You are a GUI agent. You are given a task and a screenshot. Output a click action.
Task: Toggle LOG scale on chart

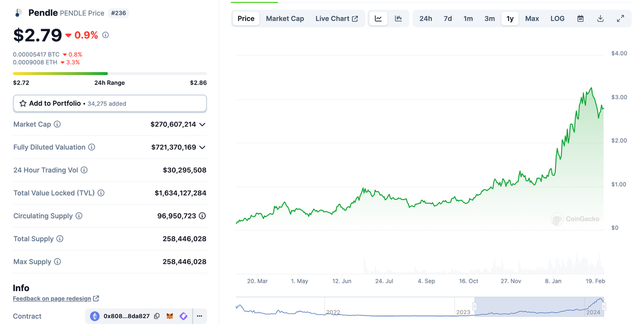(x=557, y=19)
